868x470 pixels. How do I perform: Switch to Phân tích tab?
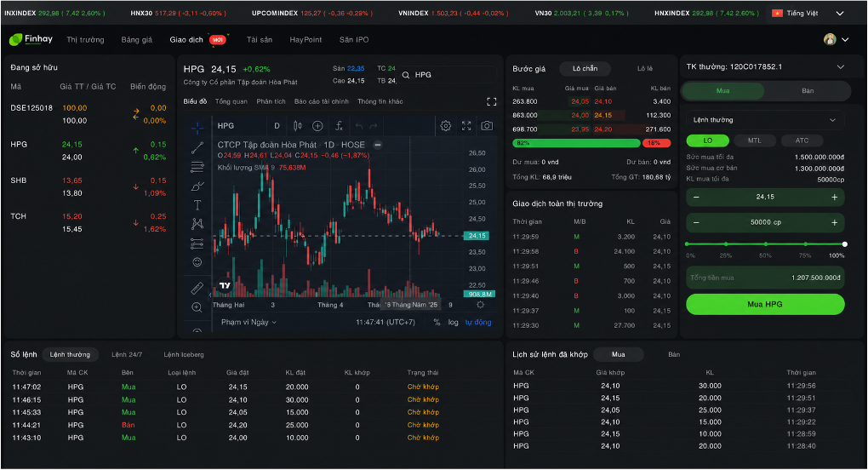click(x=271, y=102)
